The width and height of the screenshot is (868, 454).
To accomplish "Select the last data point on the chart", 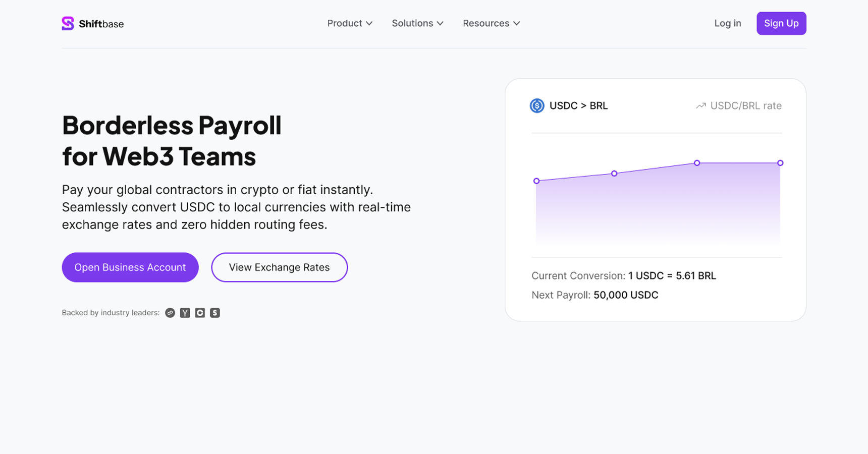I will pos(780,163).
